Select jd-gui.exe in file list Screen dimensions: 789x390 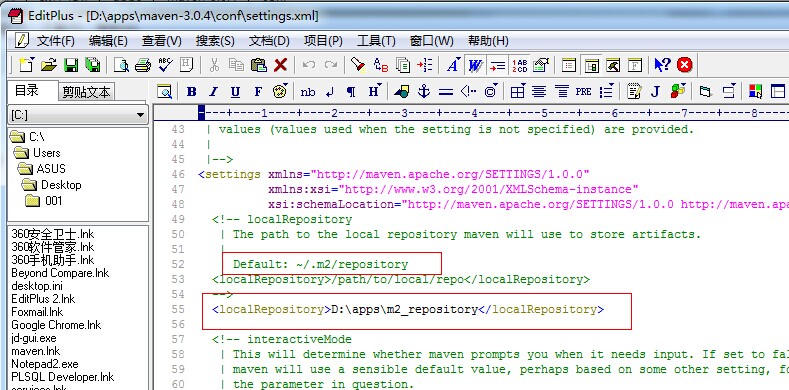pyautogui.click(x=34, y=338)
